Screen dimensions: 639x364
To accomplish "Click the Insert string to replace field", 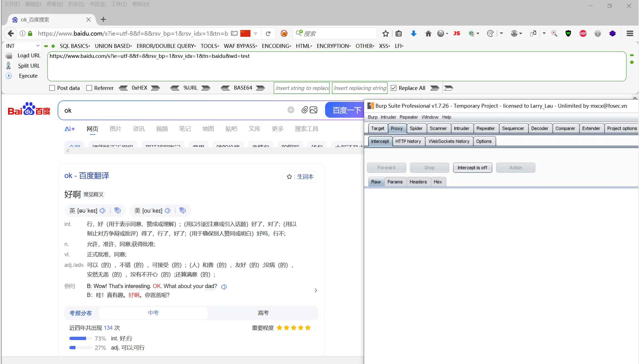I will coord(301,88).
